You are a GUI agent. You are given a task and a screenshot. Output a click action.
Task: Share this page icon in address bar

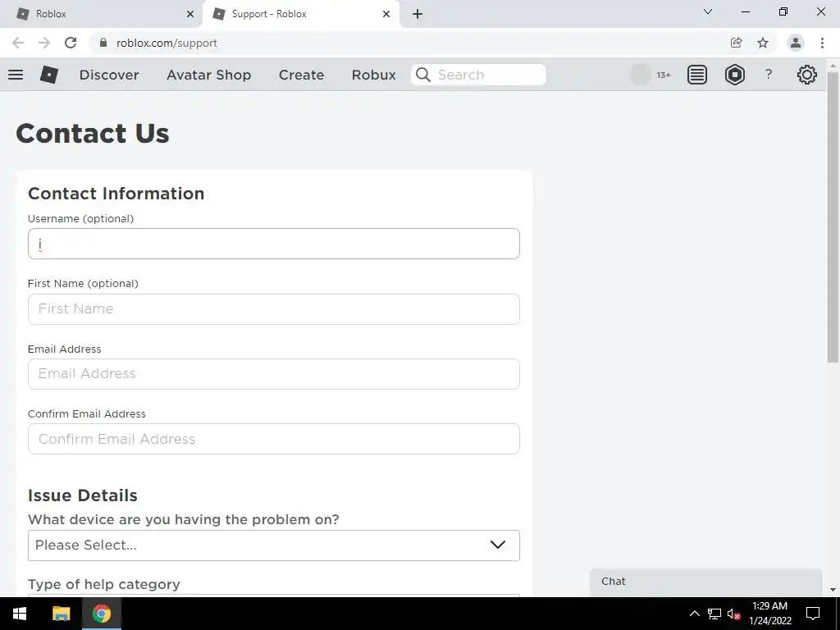[x=736, y=43]
